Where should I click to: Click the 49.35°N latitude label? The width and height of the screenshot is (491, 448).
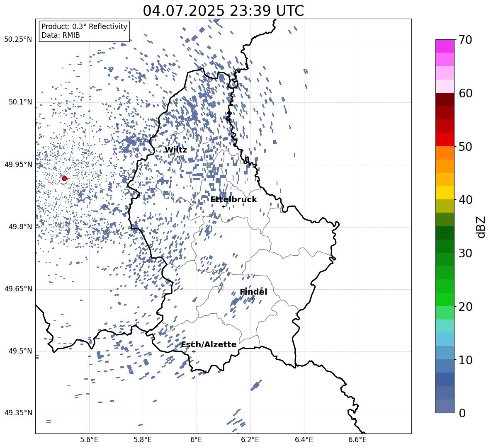(x=18, y=413)
